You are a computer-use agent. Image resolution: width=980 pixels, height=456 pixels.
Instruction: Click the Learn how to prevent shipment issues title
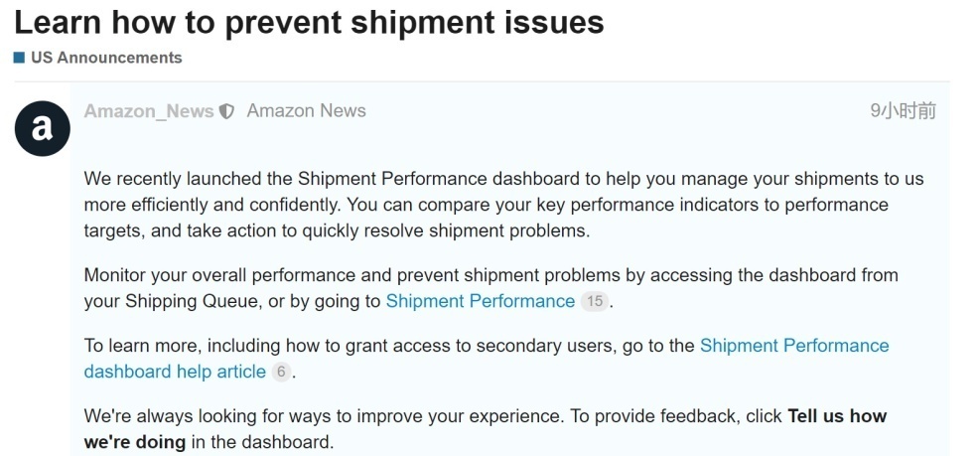tap(309, 22)
